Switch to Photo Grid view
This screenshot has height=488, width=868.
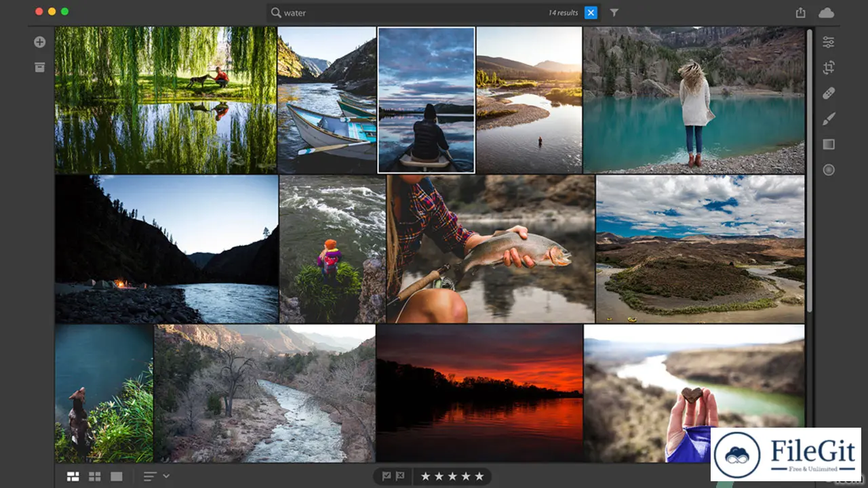73,476
